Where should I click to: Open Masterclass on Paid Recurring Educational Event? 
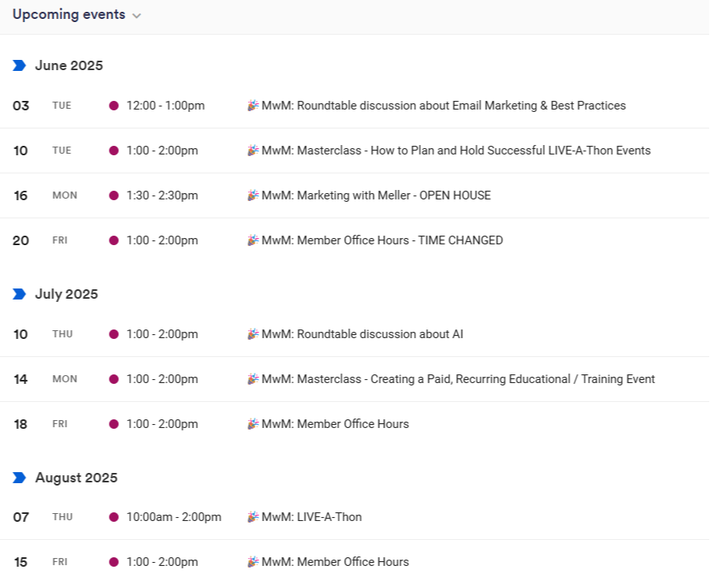pos(458,379)
